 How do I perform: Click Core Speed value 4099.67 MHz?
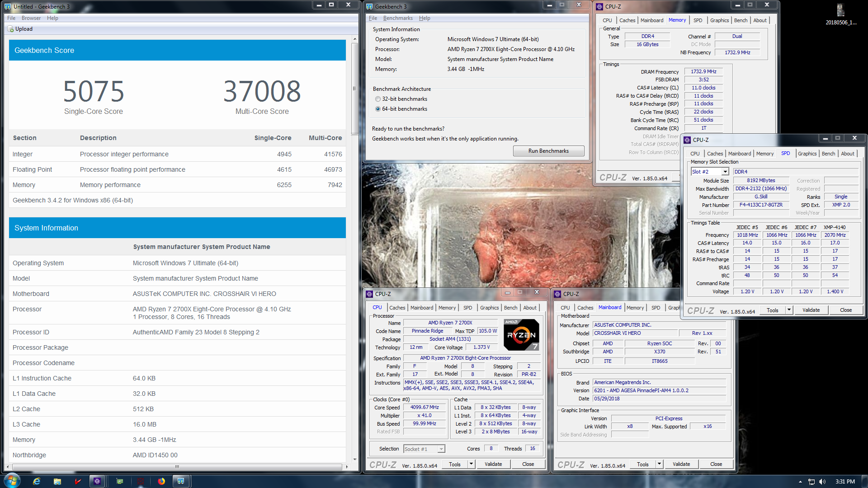425,408
